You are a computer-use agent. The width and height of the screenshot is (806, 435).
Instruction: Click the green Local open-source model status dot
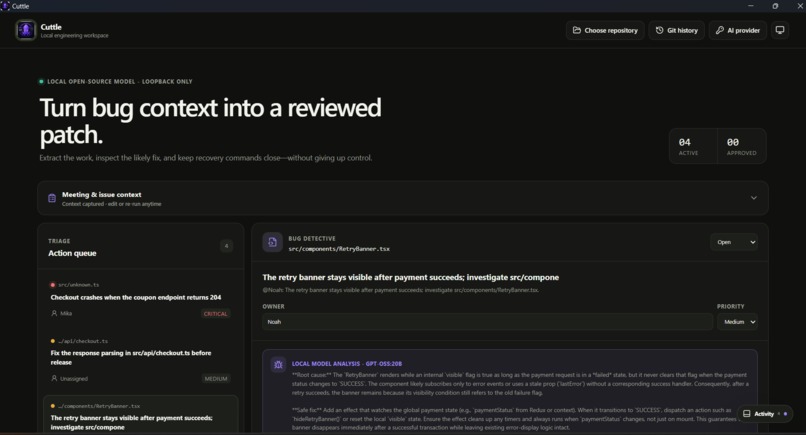pos(41,81)
